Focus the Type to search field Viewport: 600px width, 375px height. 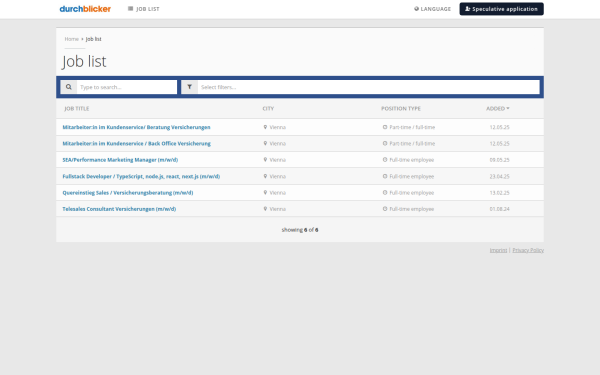[x=127, y=87]
